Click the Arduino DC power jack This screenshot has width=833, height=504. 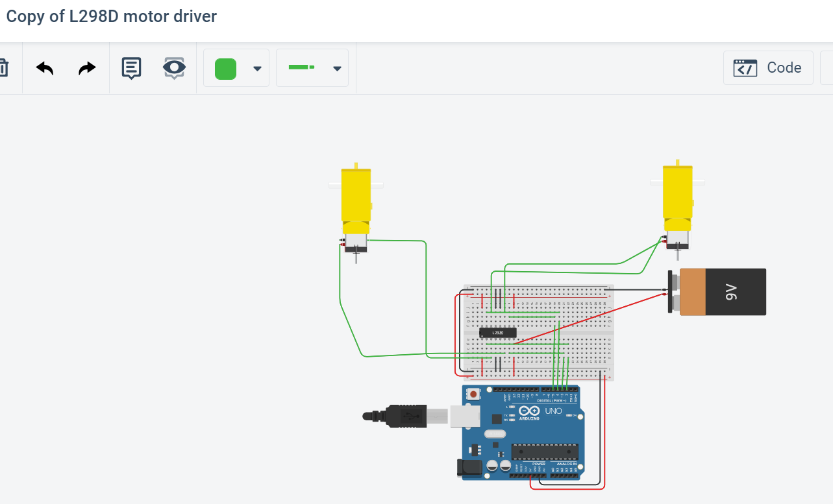[468, 466]
